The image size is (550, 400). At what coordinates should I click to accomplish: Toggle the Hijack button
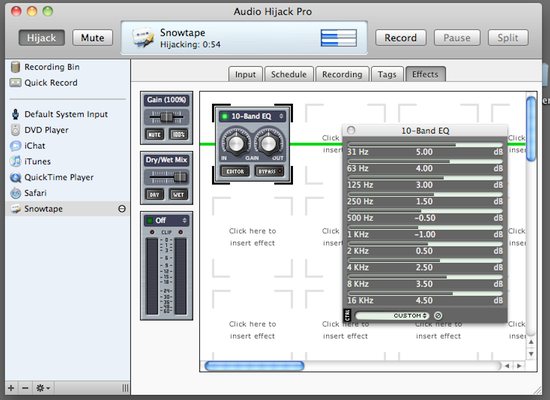(41, 38)
